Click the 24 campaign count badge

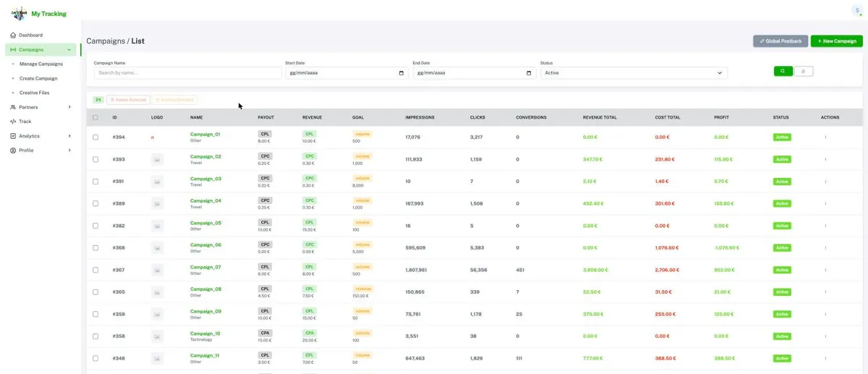[x=98, y=100]
